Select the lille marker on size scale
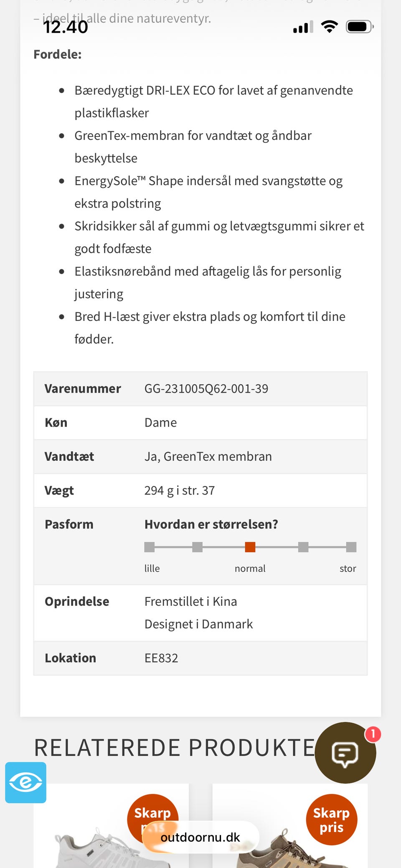Image resolution: width=401 pixels, height=868 pixels. click(x=150, y=547)
